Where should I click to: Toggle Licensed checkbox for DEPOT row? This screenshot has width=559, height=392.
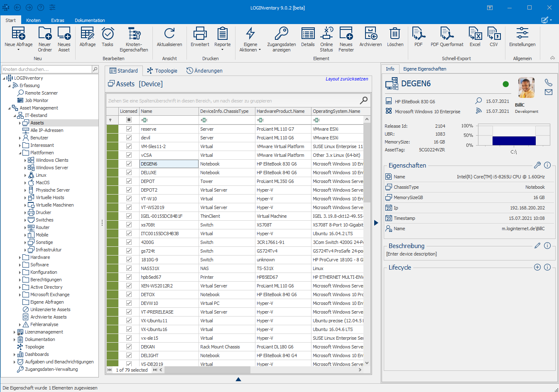pos(129,181)
